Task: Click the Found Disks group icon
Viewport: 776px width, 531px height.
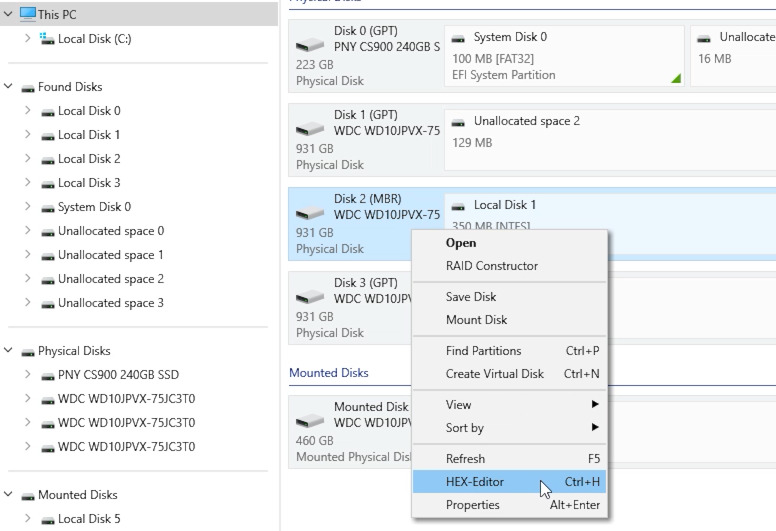Action: [x=28, y=88]
